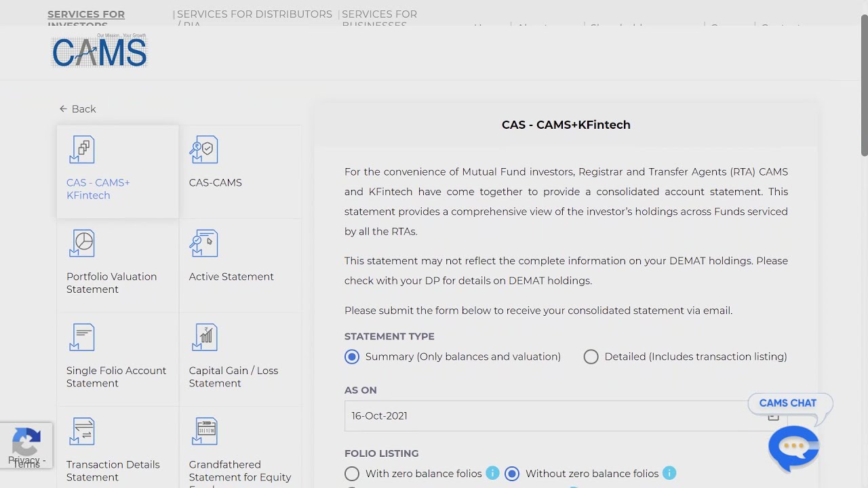Open the Single Folio Account Statement icon
Viewport: 868px width, 488px height.
point(82,338)
